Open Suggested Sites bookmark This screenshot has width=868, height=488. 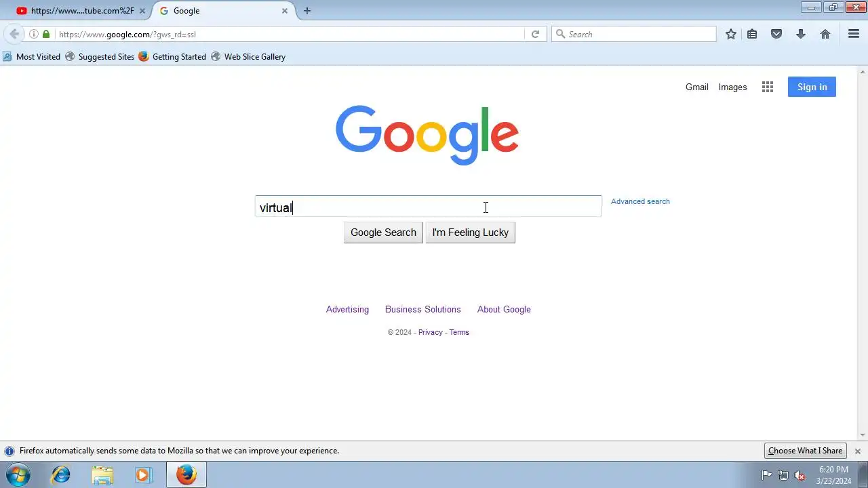point(100,57)
